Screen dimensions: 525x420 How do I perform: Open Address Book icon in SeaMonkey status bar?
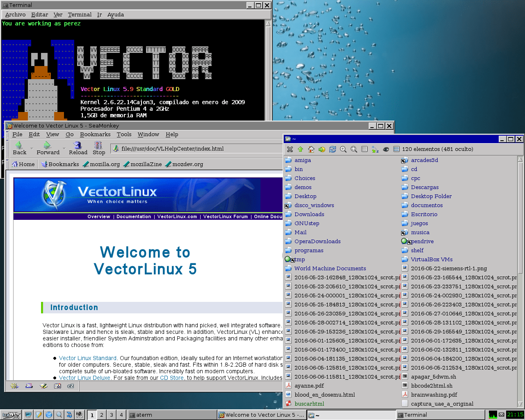pyautogui.click(x=57, y=386)
